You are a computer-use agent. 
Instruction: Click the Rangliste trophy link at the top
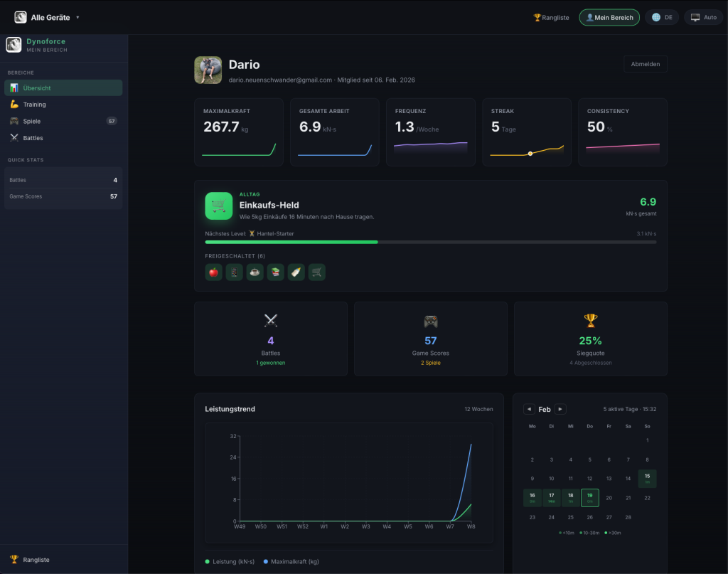point(551,17)
